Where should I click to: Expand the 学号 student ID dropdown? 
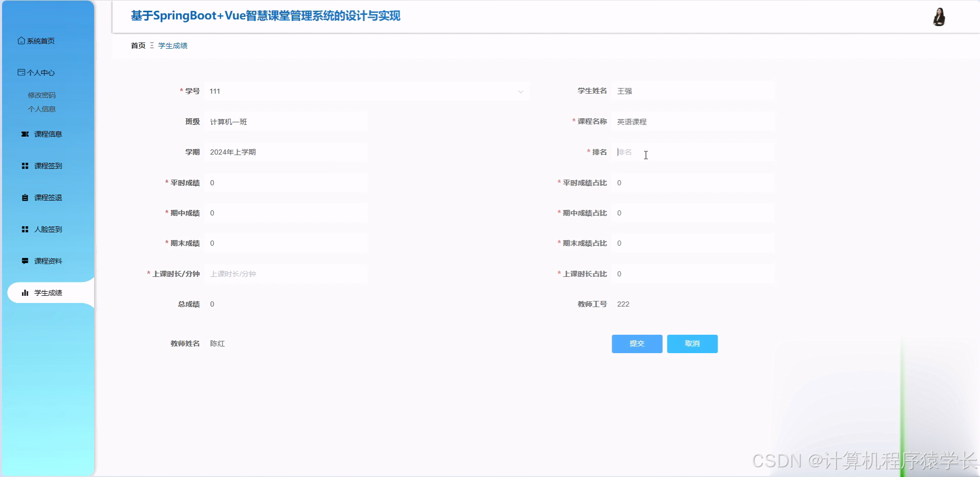tap(521, 91)
